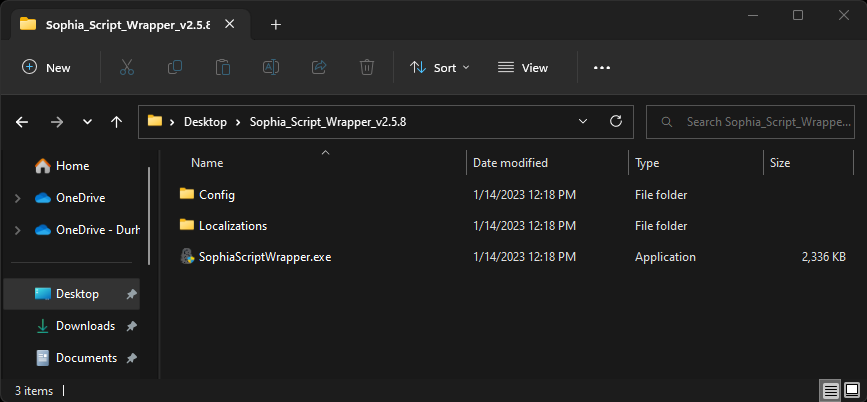Click the 2,336 KB size value
867x402 pixels.
pyautogui.click(x=823, y=257)
